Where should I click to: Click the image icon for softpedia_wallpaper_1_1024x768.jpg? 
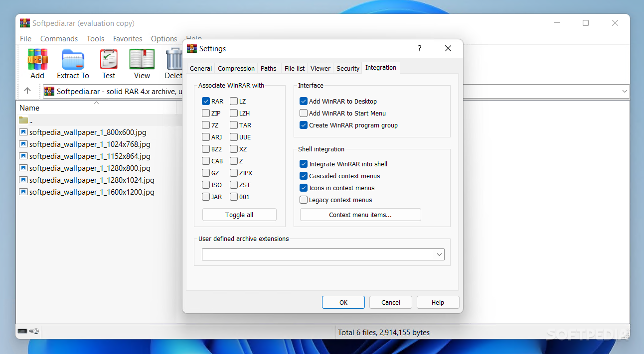23,144
